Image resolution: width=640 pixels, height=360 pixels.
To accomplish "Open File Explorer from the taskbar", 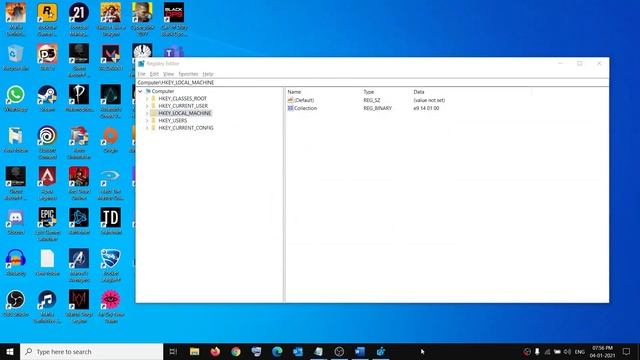I will 194,351.
